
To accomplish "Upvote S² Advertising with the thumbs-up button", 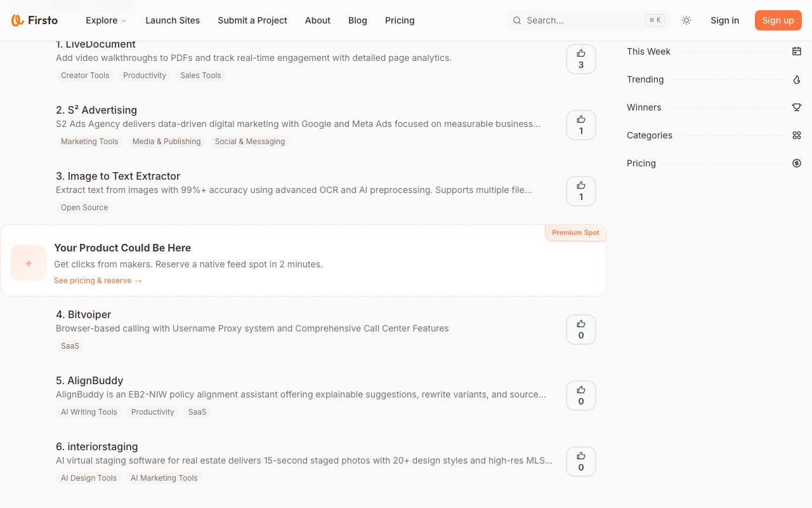I will (581, 125).
